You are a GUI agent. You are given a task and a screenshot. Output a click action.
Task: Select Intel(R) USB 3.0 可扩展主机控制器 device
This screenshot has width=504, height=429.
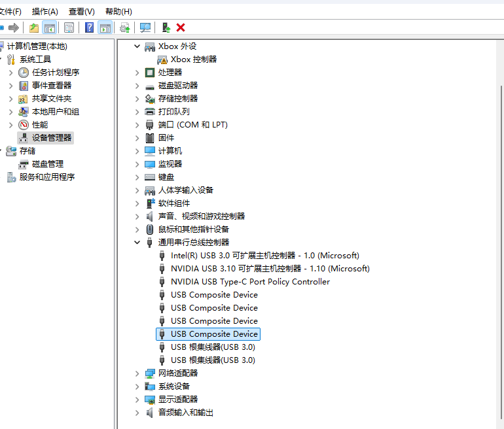265,256
